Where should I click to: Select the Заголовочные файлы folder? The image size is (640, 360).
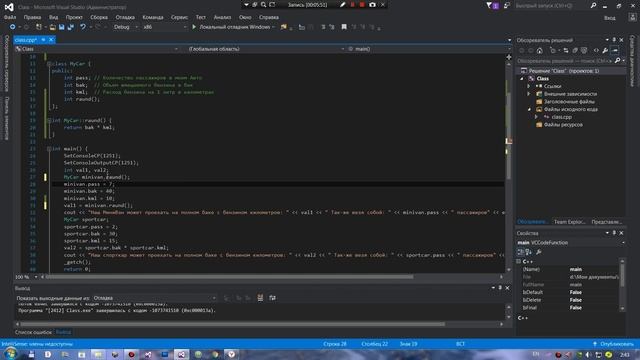(x=569, y=102)
